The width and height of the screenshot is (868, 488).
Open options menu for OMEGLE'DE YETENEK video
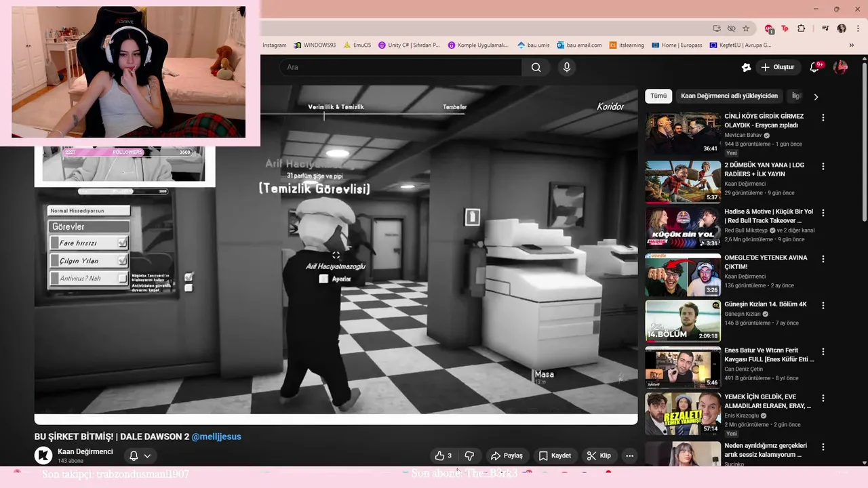pyautogui.click(x=823, y=259)
